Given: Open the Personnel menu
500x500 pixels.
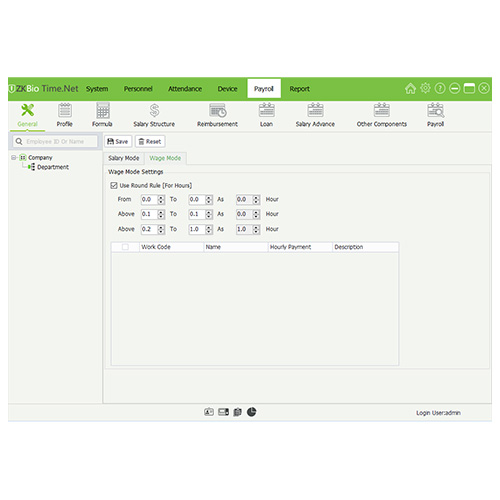Looking at the screenshot, I should click(138, 89).
